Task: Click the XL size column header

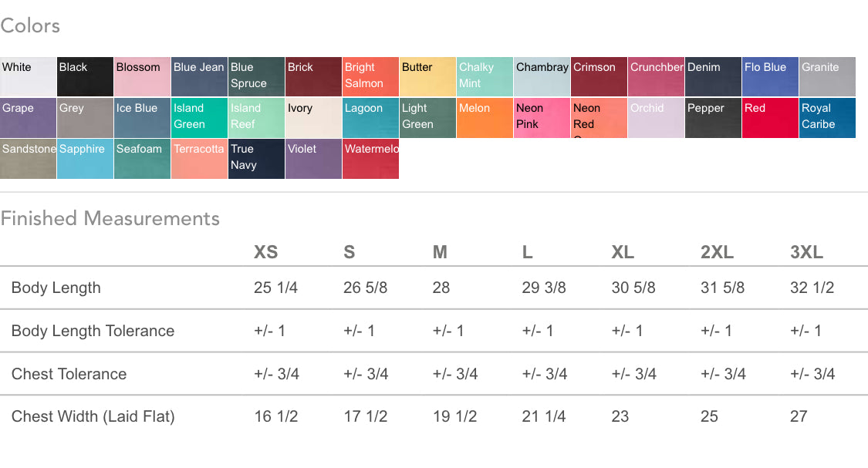Action: click(x=623, y=252)
